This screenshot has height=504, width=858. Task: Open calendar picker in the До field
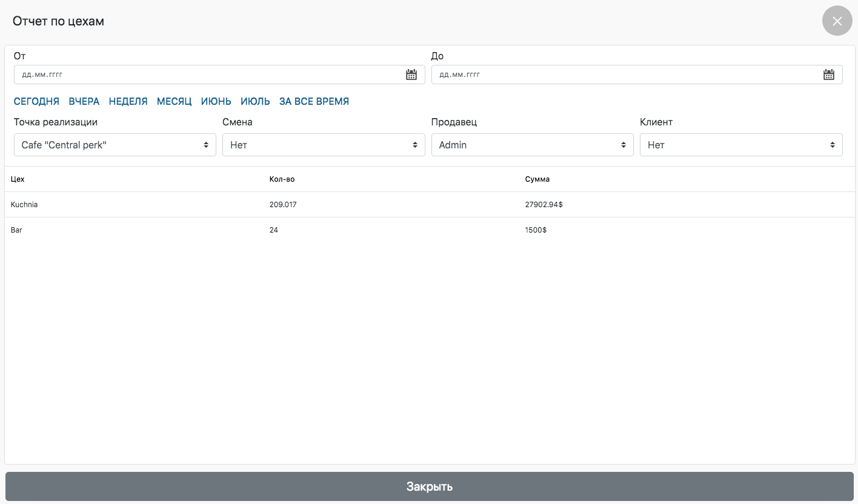[829, 75]
